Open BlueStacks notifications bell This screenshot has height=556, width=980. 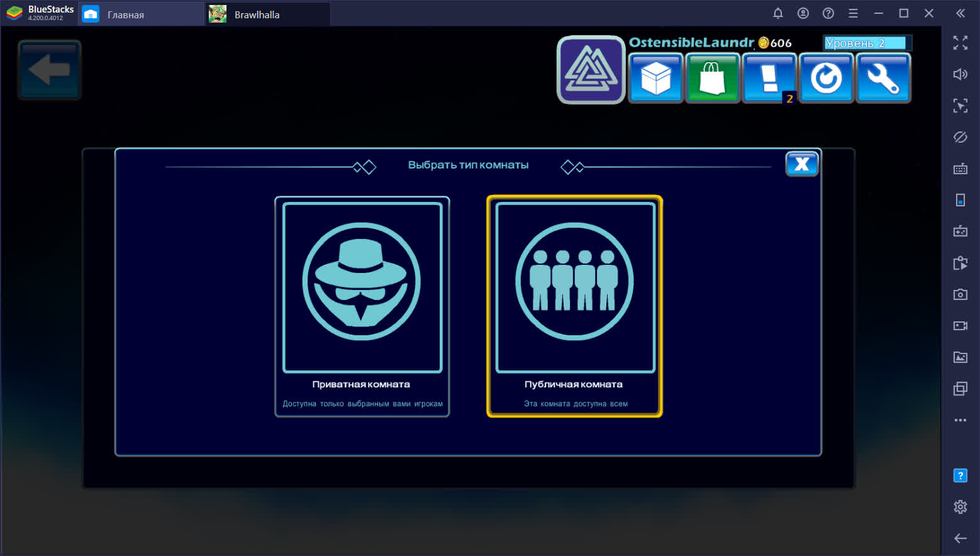tap(778, 13)
